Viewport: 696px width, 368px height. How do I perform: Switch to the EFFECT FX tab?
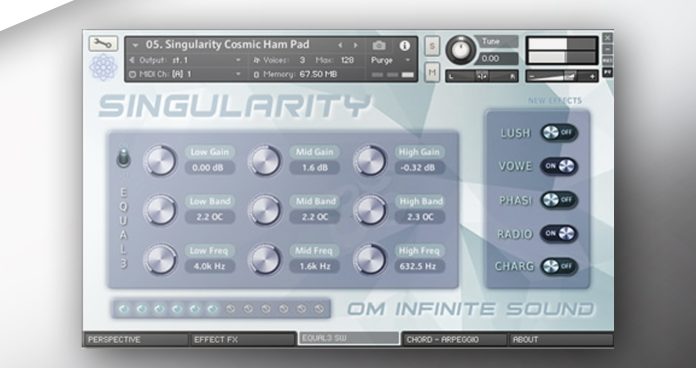243,340
